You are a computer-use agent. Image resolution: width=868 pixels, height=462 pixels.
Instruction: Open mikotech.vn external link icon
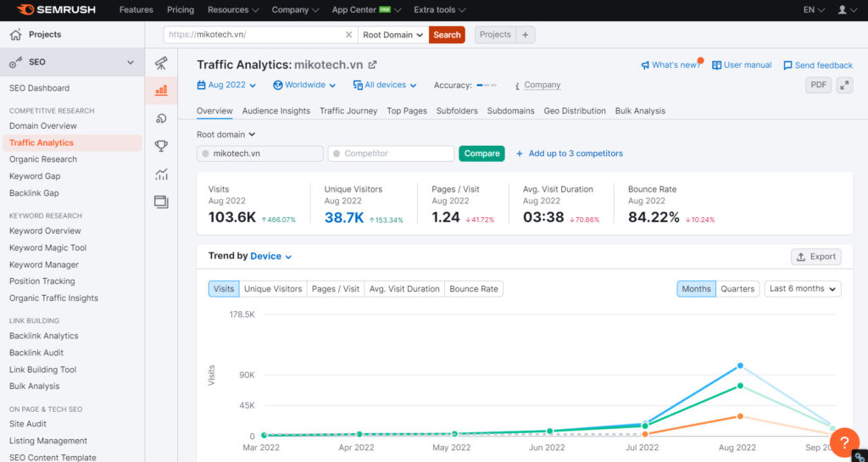tap(373, 64)
